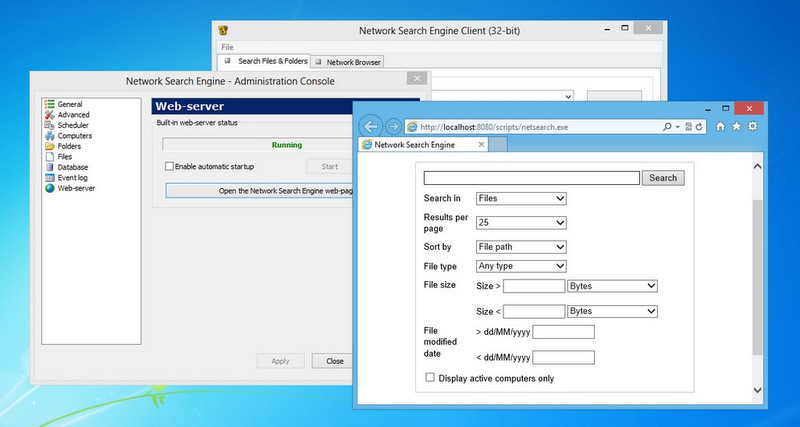
Task: Open the Search in dropdown
Action: [521, 198]
